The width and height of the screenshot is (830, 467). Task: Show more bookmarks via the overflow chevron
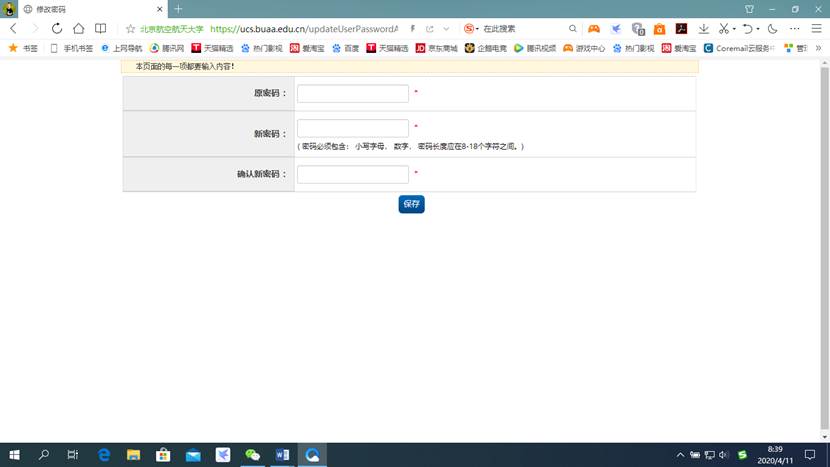[x=818, y=48]
